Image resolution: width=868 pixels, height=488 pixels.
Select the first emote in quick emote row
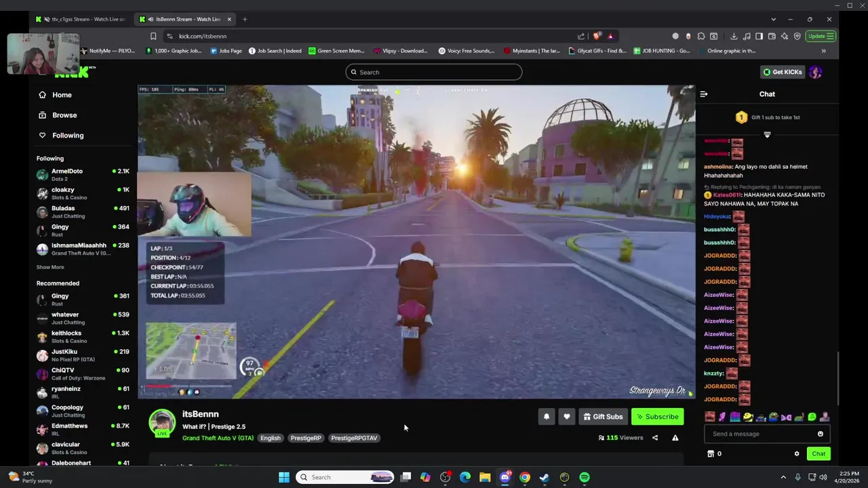[710, 417]
